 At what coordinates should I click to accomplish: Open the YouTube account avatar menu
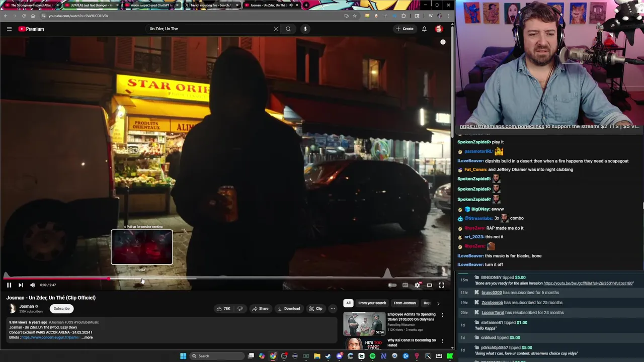coord(439,29)
